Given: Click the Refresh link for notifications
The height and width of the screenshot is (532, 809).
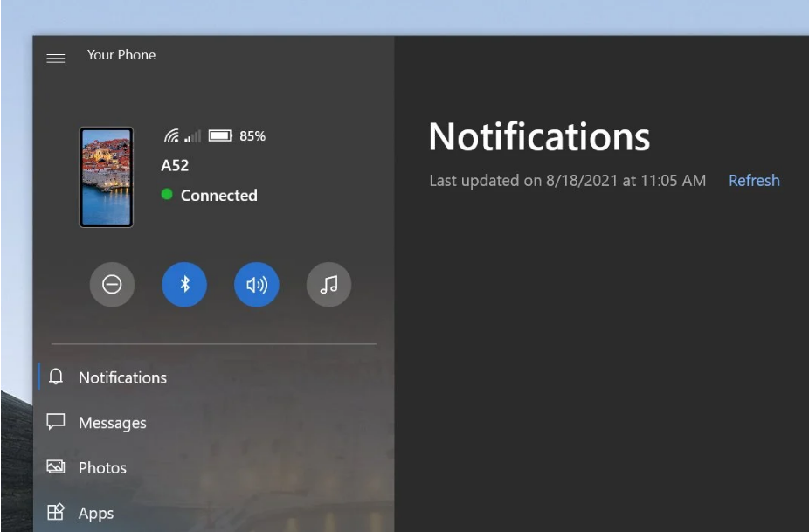Looking at the screenshot, I should coord(754,181).
